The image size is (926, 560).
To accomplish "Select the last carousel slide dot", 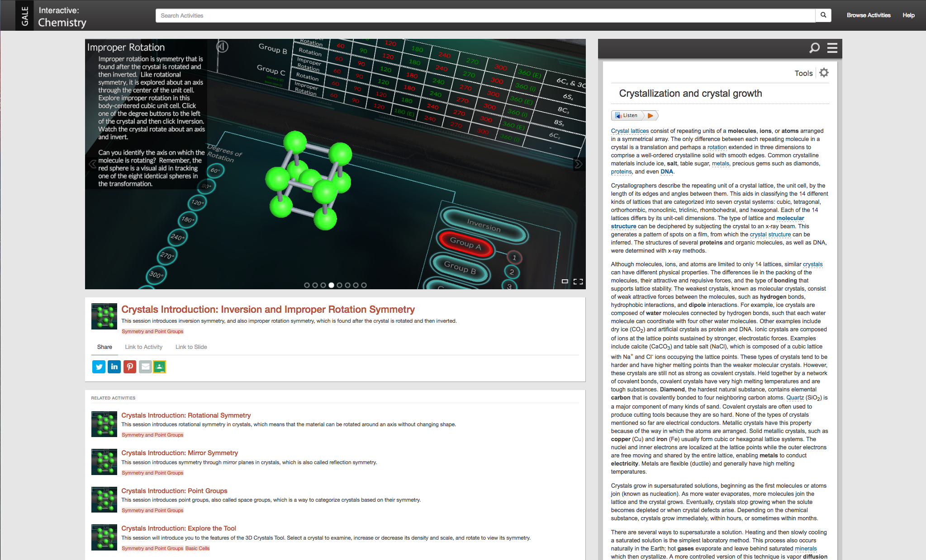I will [x=364, y=285].
